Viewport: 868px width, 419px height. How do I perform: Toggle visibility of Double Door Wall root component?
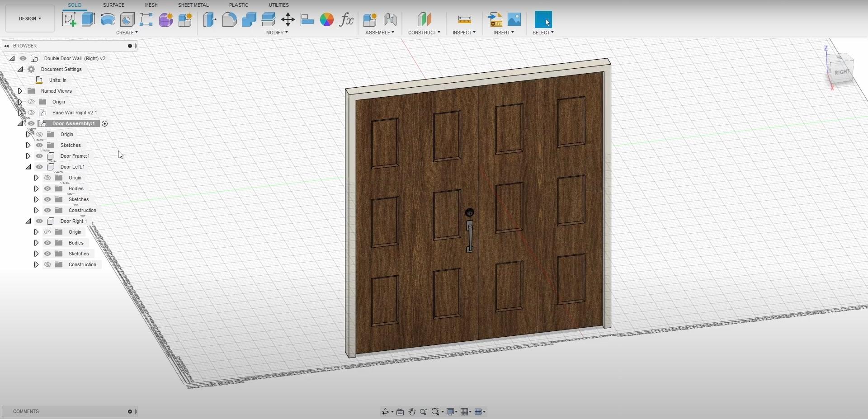[x=23, y=58]
